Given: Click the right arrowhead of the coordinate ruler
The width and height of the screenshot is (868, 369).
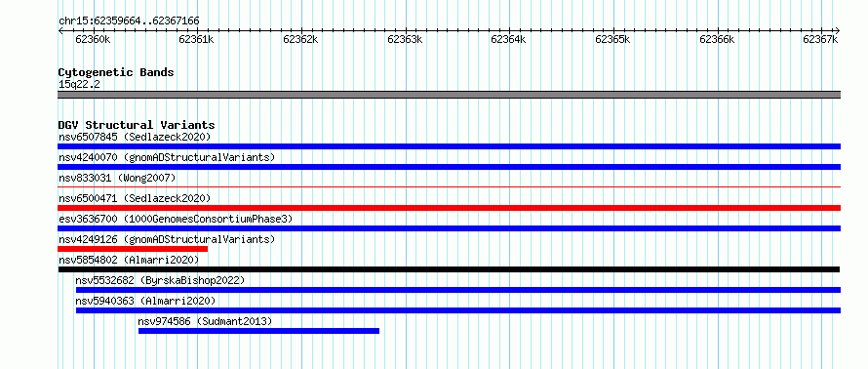Looking at the screenshot, I should tap(837, 31).
